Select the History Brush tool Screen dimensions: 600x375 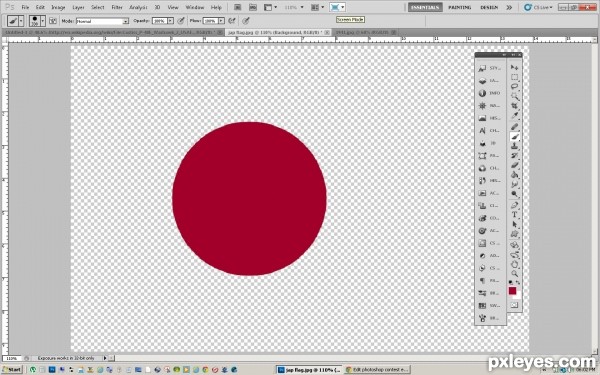(x=514, y=156)
